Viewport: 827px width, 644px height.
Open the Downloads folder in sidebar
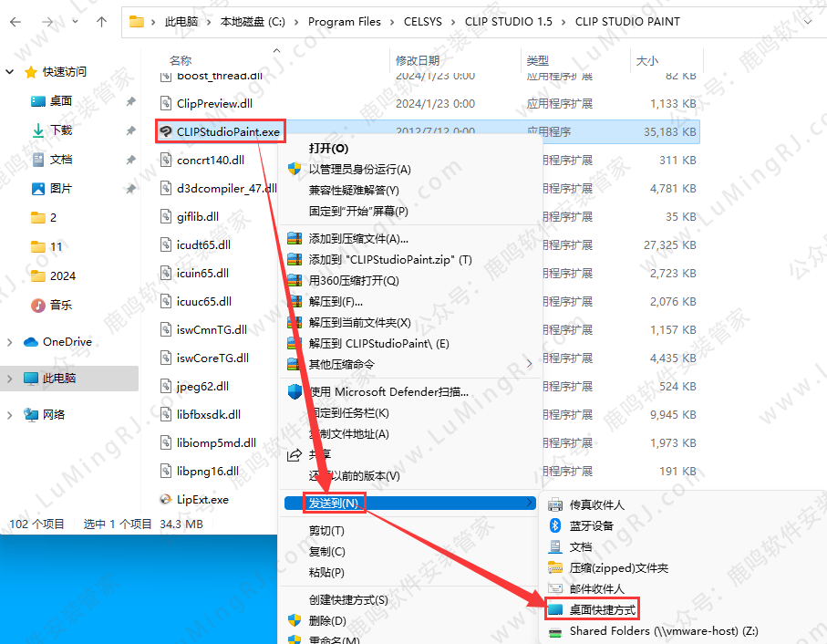60,130
